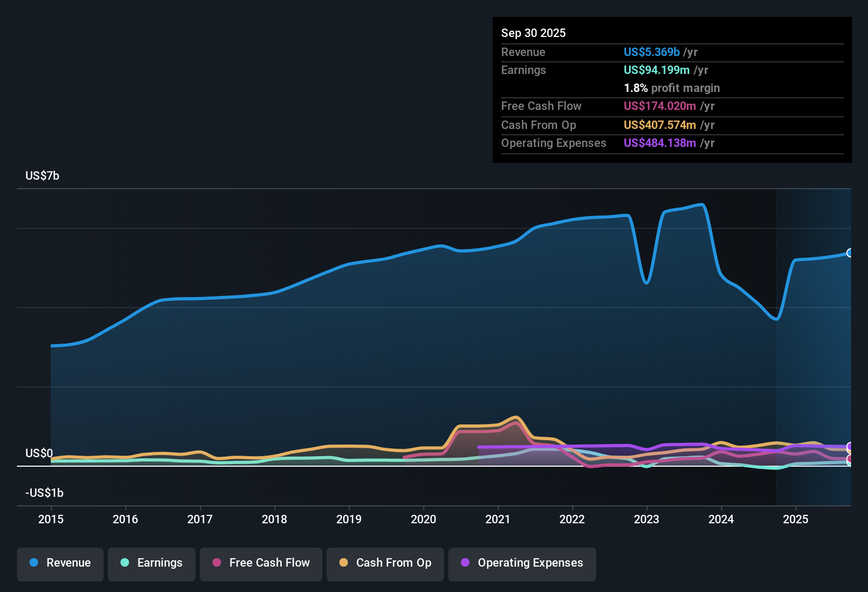Click the pink Free Cash Flow legend dot
The height and width of the screenshot is (592, 868).
click(217, 563)
